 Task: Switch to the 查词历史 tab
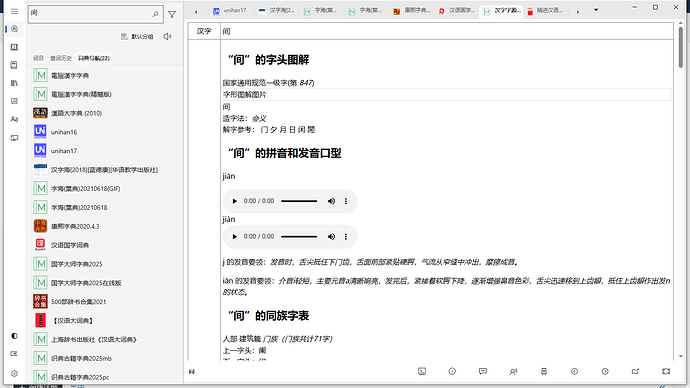coord(61,58)
